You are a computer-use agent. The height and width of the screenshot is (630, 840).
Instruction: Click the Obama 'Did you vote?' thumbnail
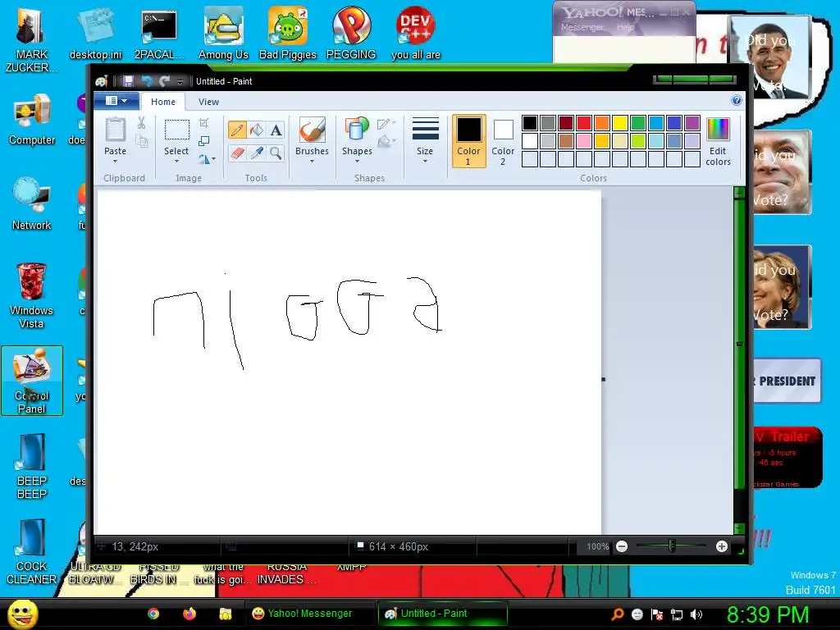pos(770,57)
